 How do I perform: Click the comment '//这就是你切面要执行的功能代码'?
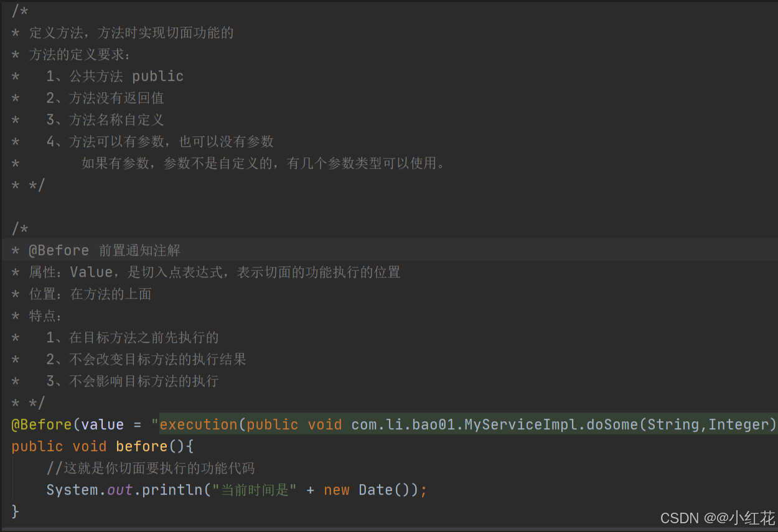coord(151,468)
